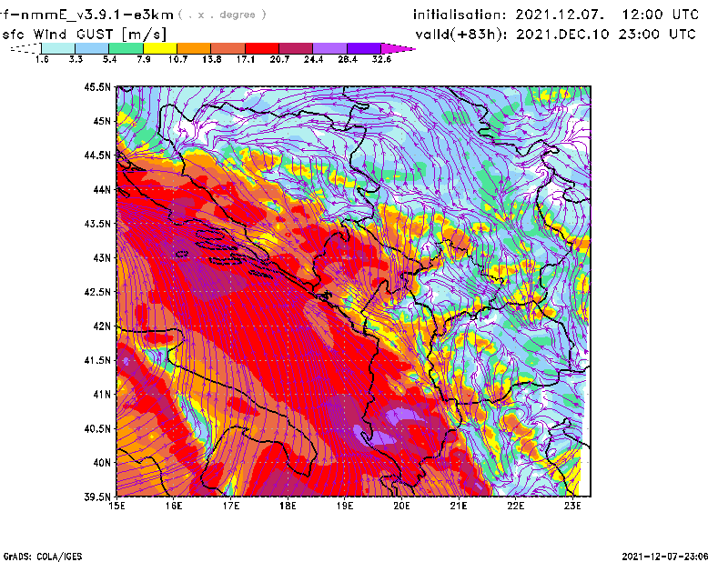The width and height of the screenshot is (728, 562).
Task: Click the timestamp '2021-12-07-23:06'
Action: point(665,557)
